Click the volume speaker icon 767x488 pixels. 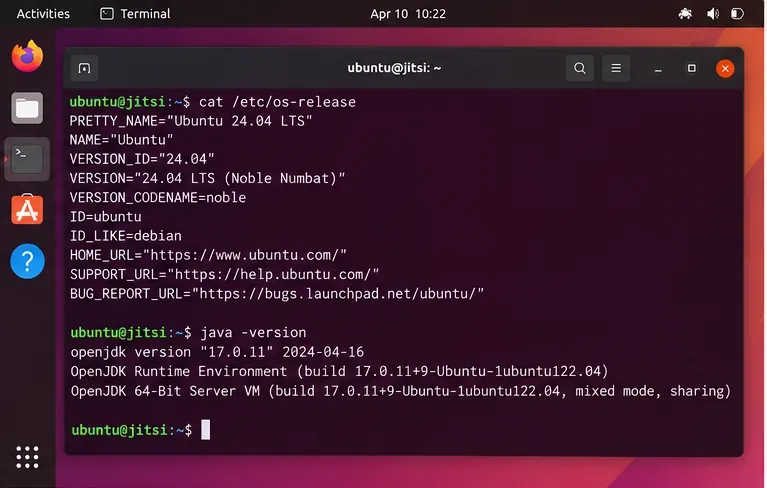[713, 14]
